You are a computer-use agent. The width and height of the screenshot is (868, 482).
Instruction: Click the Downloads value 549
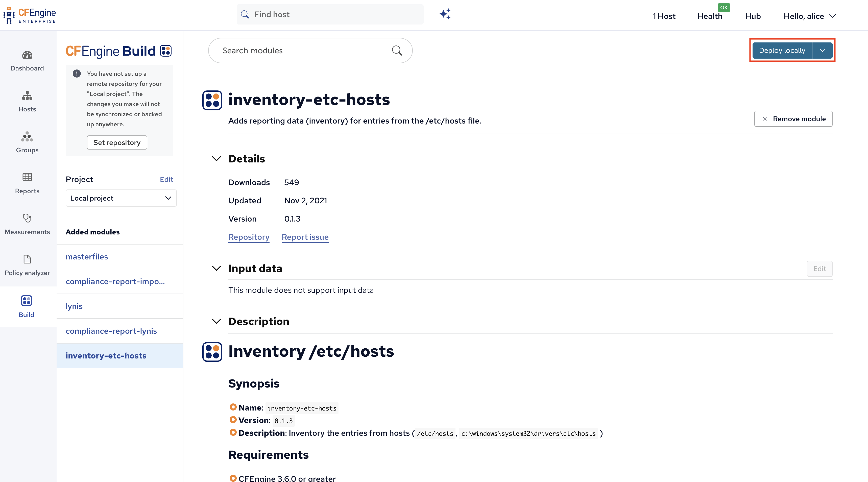(292, 182)
